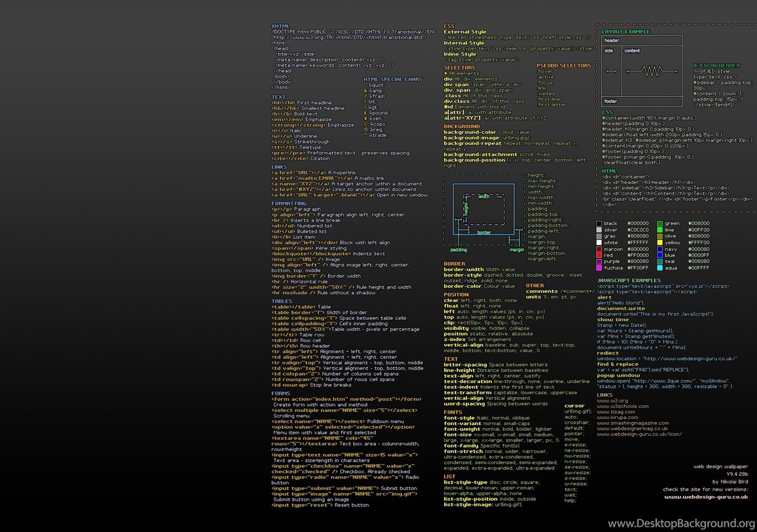Image resolution: width=757 pixels, height=532 pixels.
Task: Click the 'popup window' example label
Action: coord(618,375)
